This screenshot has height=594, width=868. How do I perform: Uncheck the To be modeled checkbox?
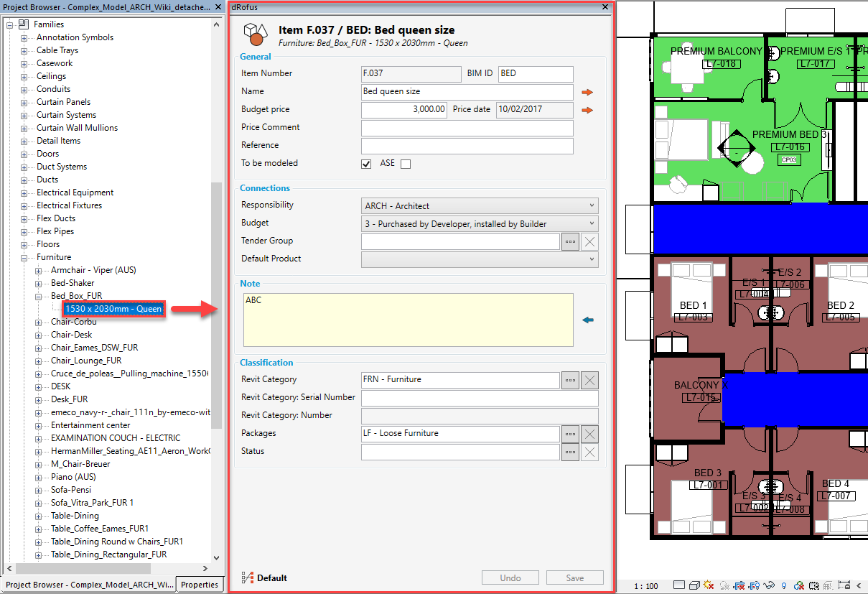tap(366, 164)
